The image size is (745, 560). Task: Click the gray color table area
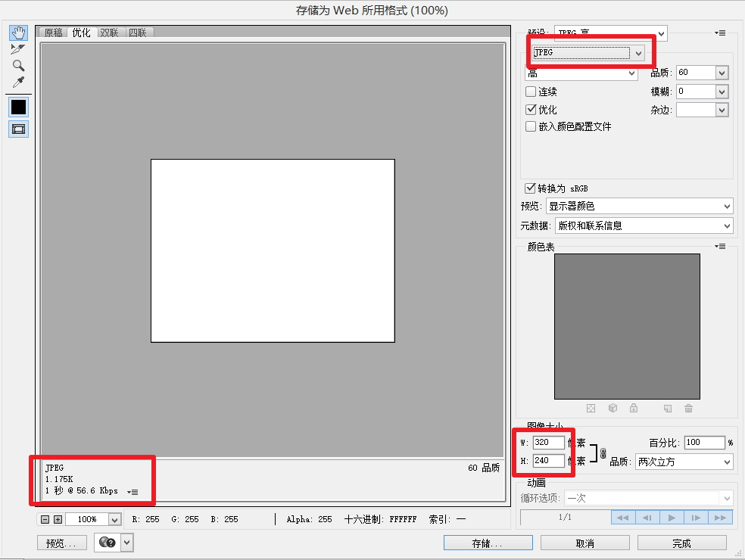(627, 326)
